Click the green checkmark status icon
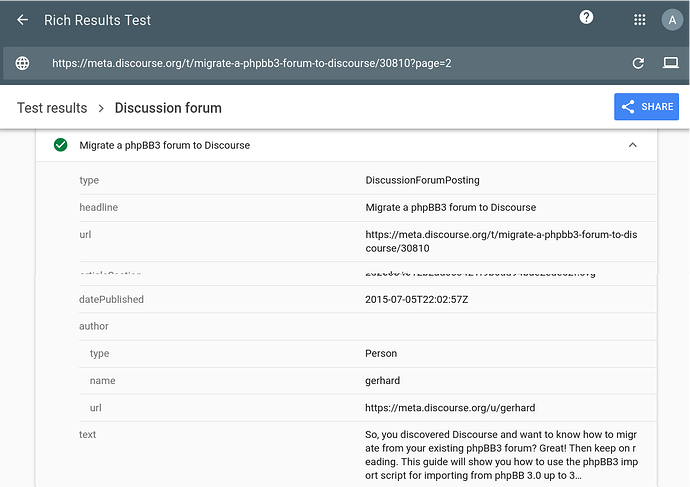The width and height of the screenshot is (690, 487). [61, 145]
